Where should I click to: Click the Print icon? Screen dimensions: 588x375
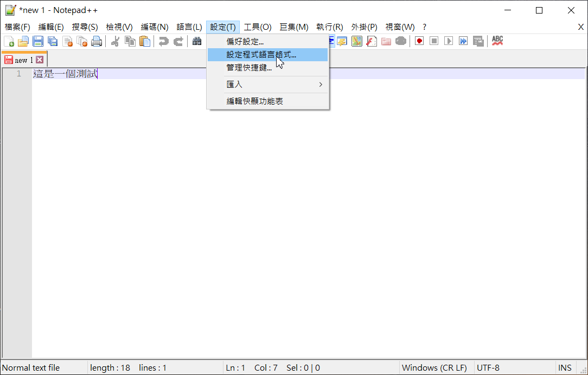click(97, 41)
